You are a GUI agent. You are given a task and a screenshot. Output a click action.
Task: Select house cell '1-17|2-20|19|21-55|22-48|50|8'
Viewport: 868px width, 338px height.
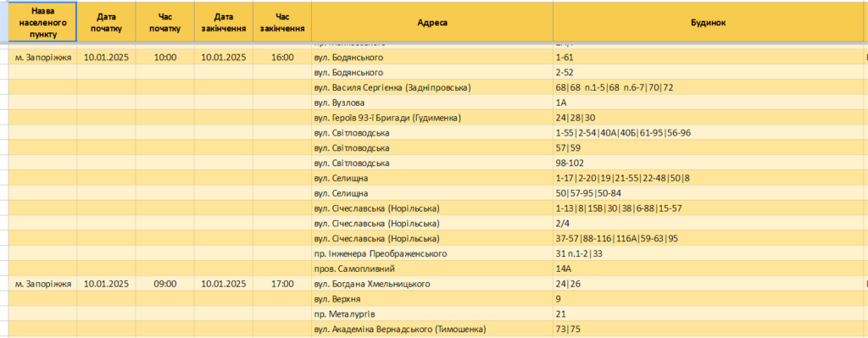[x=708, y=178]
